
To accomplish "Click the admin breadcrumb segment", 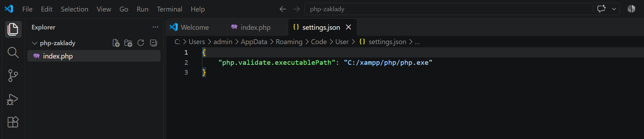I will (223, 42).
